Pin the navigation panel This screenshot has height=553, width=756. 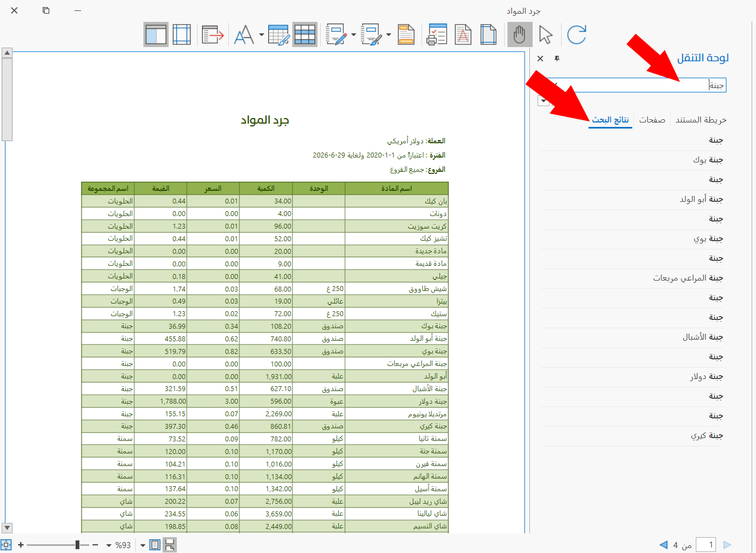tap(557, 59)
